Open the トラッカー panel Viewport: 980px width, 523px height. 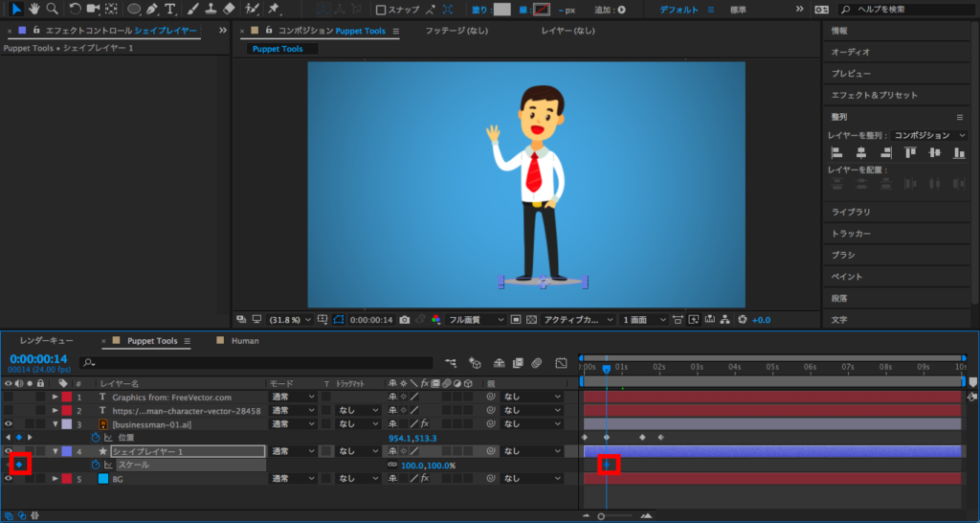coord(851,233)
